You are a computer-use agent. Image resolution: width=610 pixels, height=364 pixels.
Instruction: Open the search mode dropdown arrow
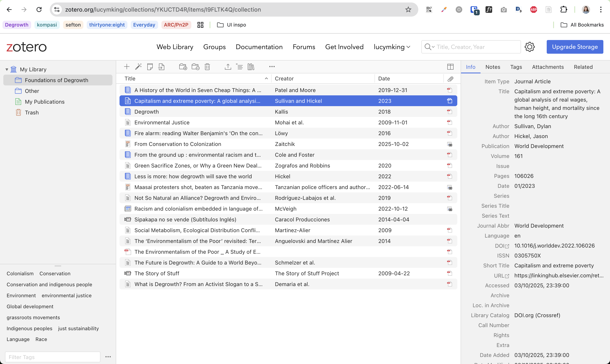(433, 47)
